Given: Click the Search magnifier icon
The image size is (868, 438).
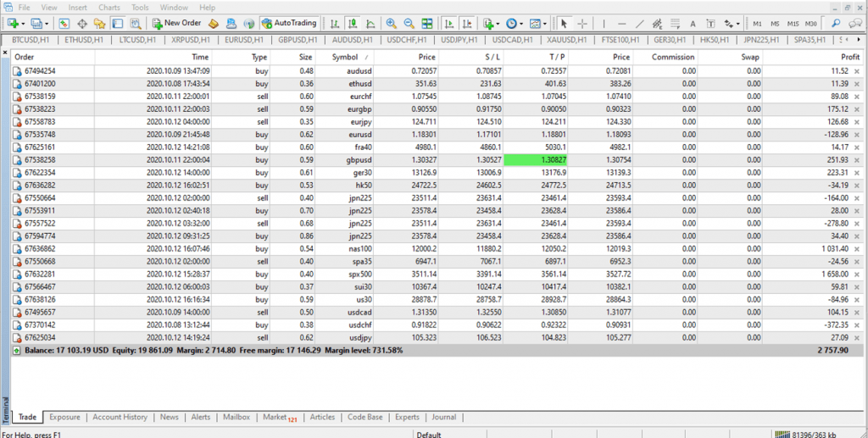Looking at the screenshot, I should 836,23.
